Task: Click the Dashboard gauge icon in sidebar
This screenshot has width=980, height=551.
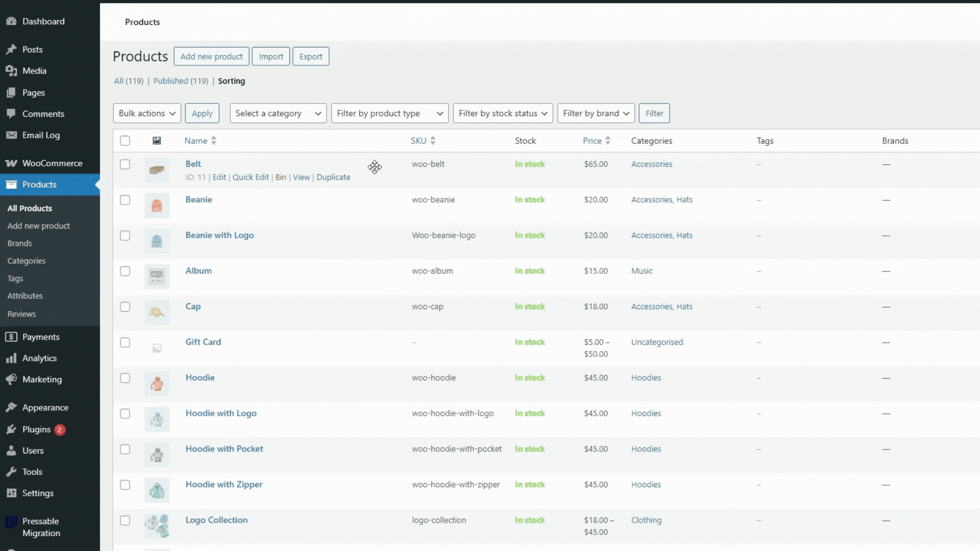Action: (11, 21)
